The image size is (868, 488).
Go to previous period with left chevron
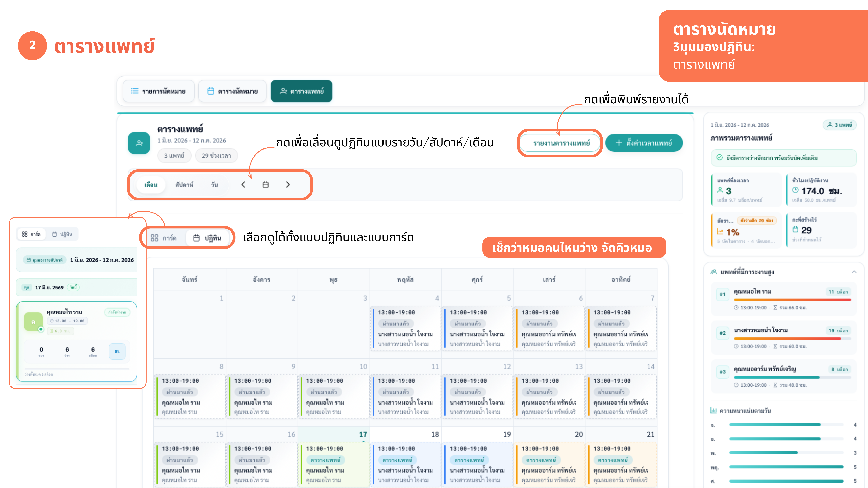tap(243, 185)
